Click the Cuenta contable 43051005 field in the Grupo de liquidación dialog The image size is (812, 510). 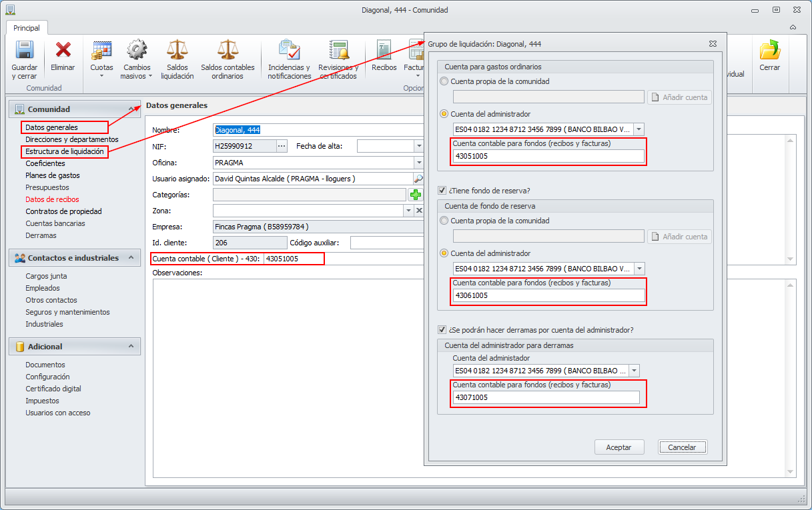pyautogui.click(x=548, y=156)
